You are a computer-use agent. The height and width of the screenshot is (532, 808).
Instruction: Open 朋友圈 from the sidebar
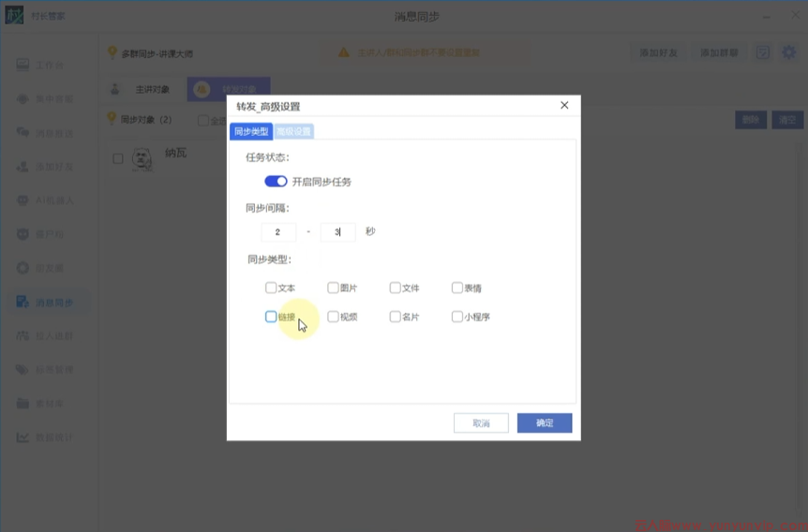coord(23,268)
